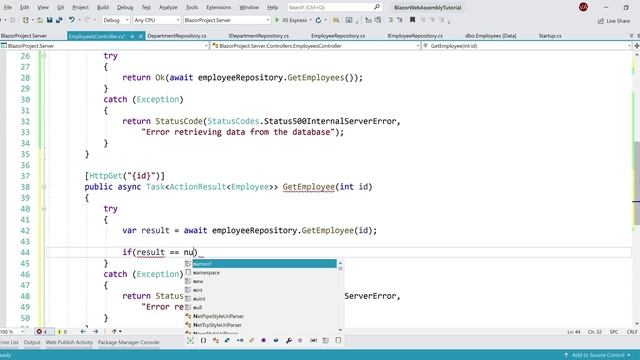Open file using the folder toolbar icon
This screenshot has height=360, width=640.
click(40, 20)
